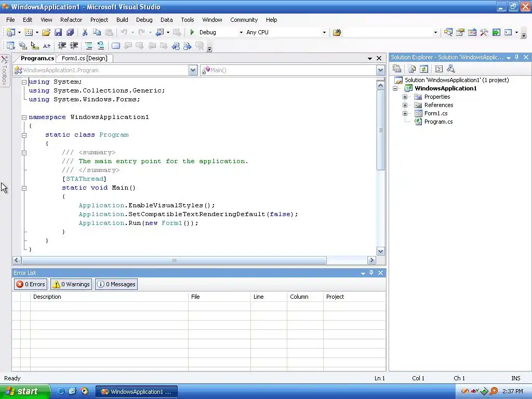Click the View Class Diagram icon
532x399 pixels.
point(450,69)
